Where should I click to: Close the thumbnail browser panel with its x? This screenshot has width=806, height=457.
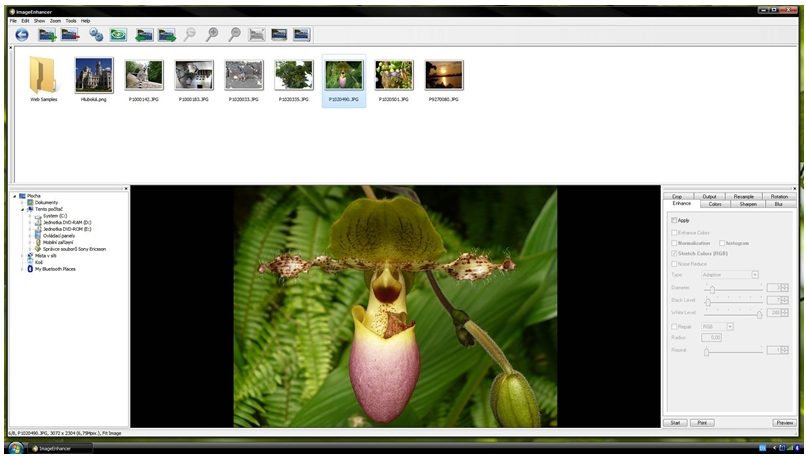click(x=11, y=48)
